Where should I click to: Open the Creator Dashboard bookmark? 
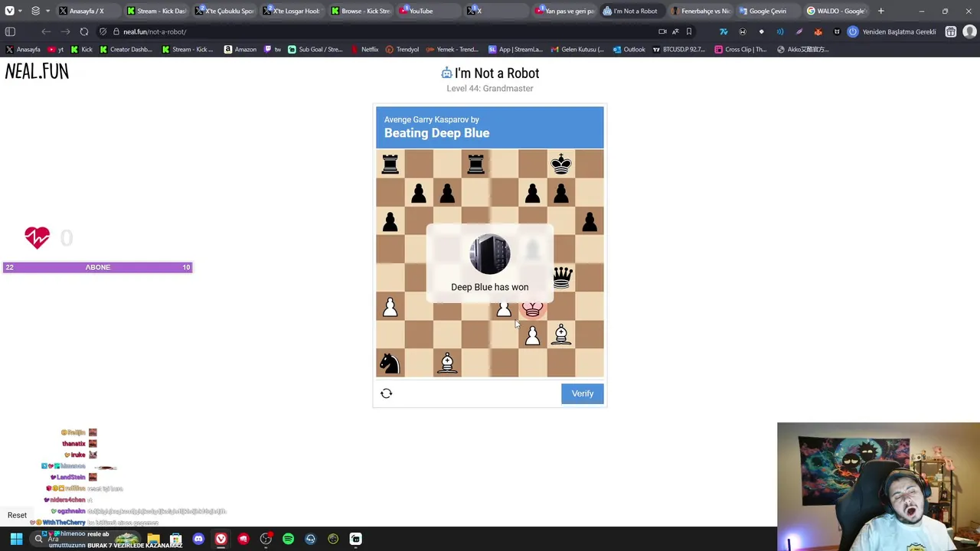click(x=126, y=49)
